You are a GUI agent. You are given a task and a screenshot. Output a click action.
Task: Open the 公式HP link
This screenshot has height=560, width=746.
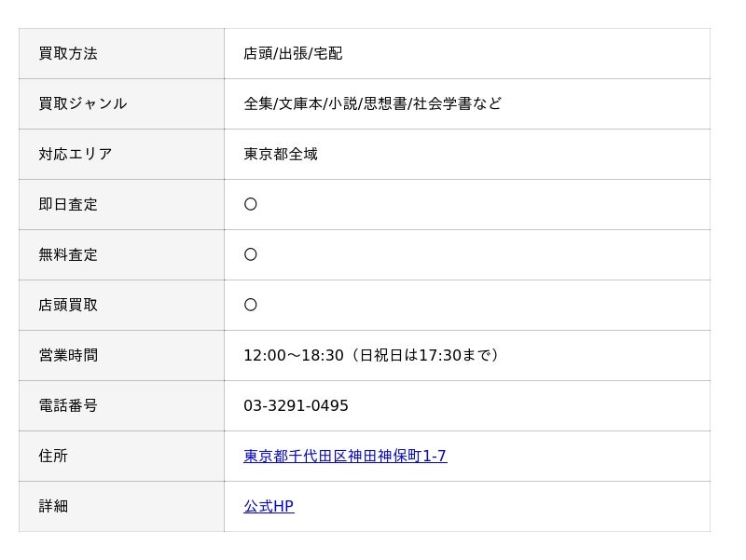pos(269,506)
